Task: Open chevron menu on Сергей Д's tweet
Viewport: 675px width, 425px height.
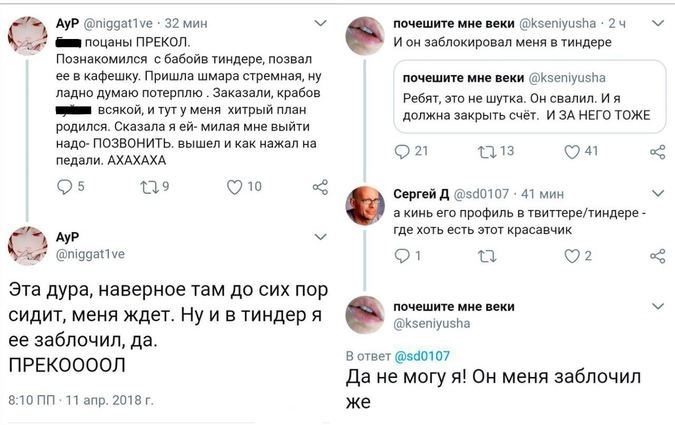Action: point(657,193)
